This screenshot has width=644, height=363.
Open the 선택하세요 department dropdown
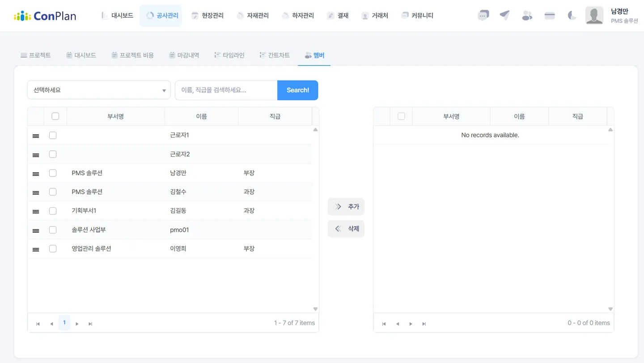click(99, 90)
